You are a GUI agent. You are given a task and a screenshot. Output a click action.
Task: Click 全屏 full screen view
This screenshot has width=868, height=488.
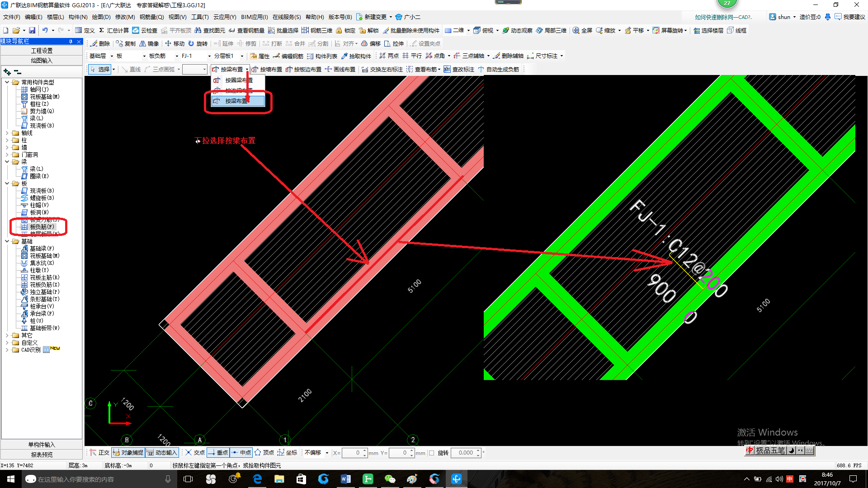[582, 30]
